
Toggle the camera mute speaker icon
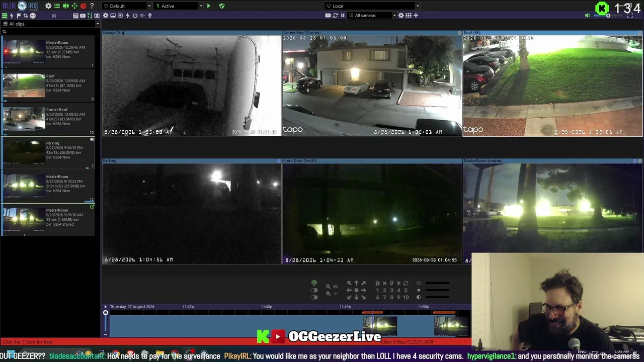(x=142, y=16)
